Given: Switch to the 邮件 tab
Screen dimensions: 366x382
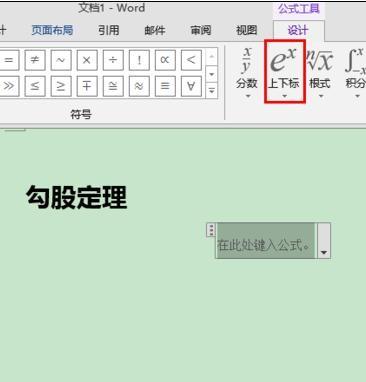Looking at the screenshot, I should pos(155,31).
